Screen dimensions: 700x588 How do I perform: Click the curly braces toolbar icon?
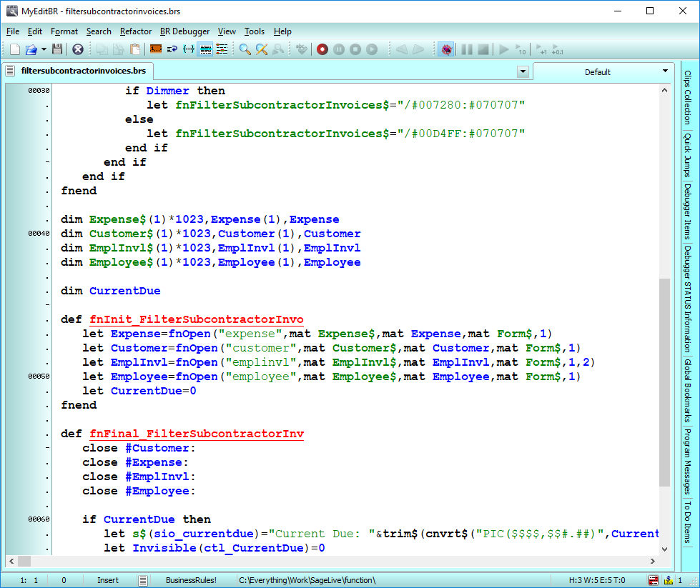tap(188, 49)
